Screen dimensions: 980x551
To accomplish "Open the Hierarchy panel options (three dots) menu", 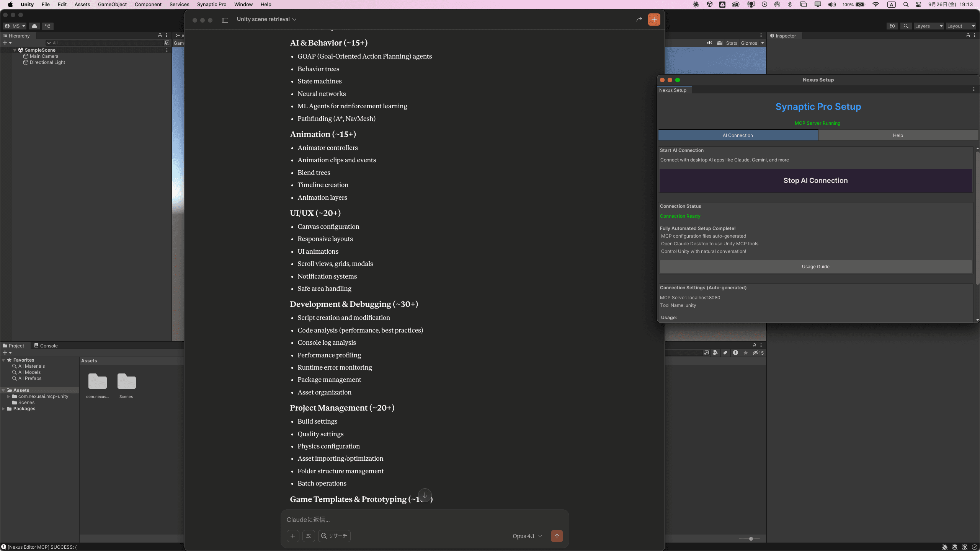I will 167,36.
